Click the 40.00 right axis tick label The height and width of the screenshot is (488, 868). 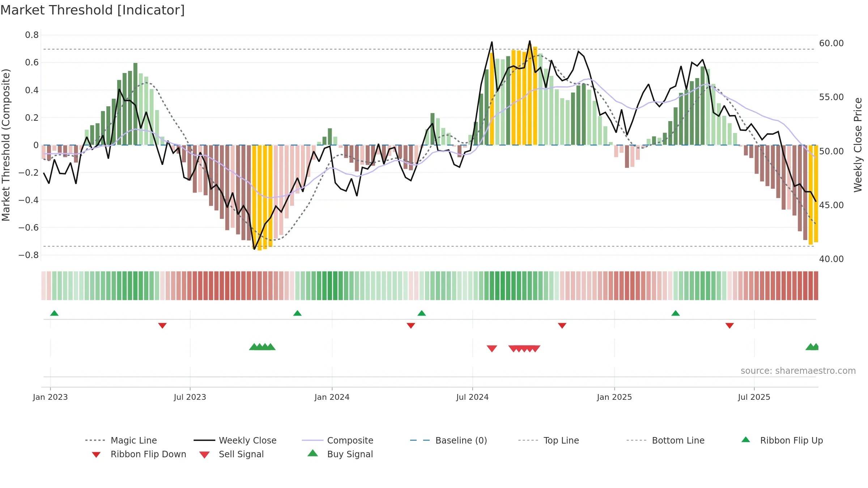[x=831, y=259]
